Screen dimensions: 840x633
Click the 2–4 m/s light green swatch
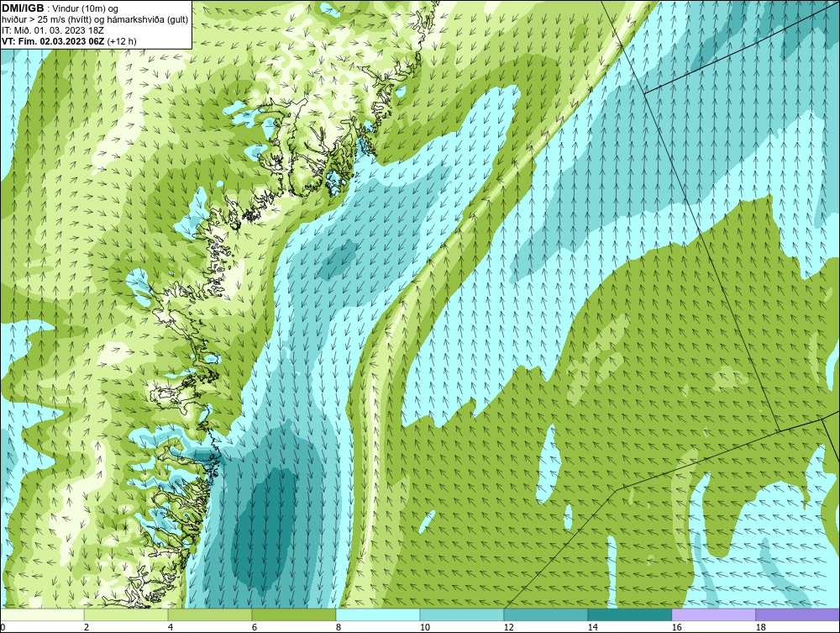click(x=126, y=615)
